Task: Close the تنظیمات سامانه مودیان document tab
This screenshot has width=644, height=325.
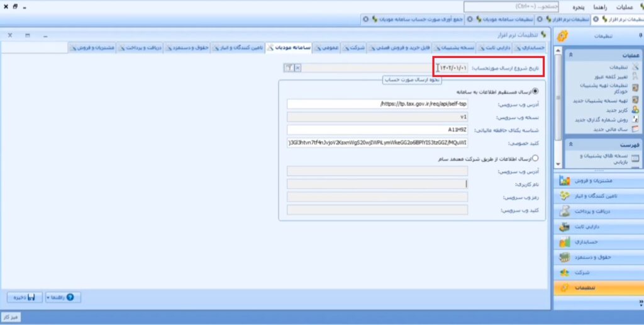Action: 469,20
